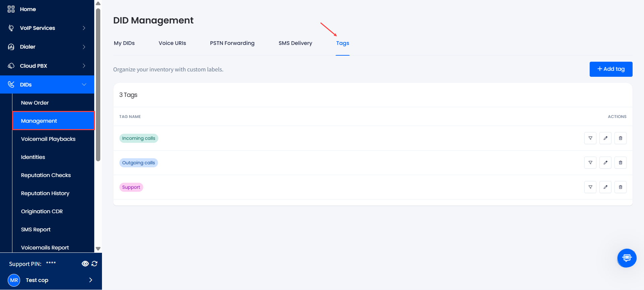The image size is (644, 290).
Task: Reveal the Support PIN with eye icon
Action: (85, 264)
